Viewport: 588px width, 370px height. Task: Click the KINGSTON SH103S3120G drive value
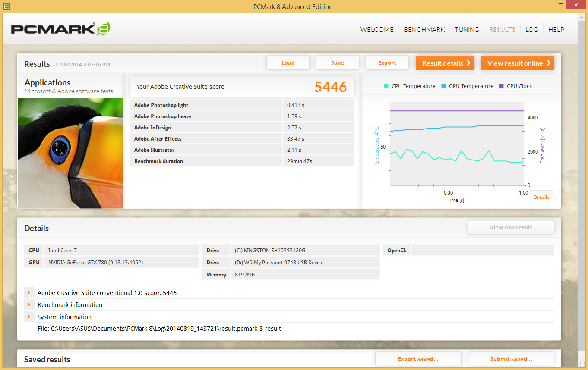tap(305, 250)
